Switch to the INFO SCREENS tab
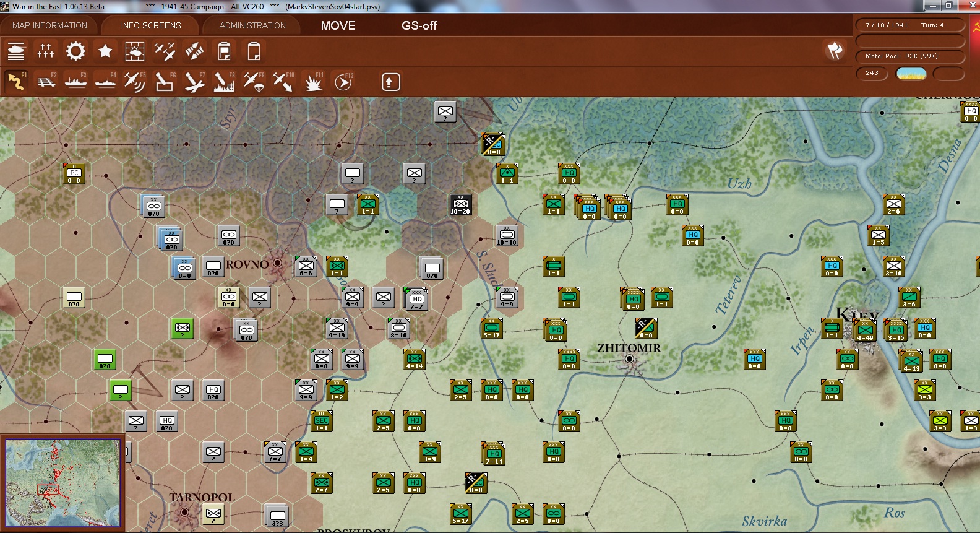Image resolution: width=980 pixels, height=533 pixels. point(151,25)
